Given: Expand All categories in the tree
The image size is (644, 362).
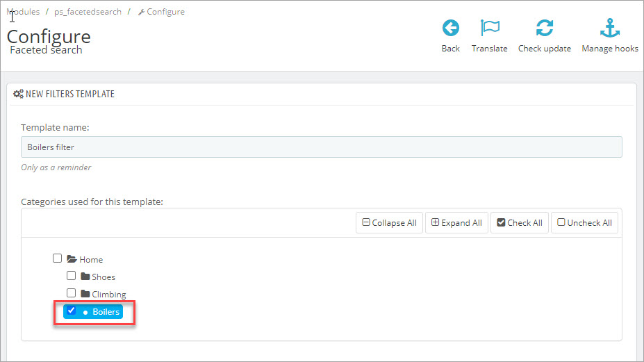Looking at the screenshot, I should click(456, 223).
